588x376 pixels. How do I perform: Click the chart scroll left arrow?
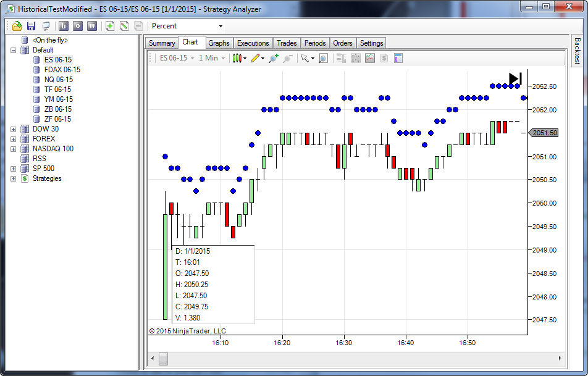coord(152,358)
